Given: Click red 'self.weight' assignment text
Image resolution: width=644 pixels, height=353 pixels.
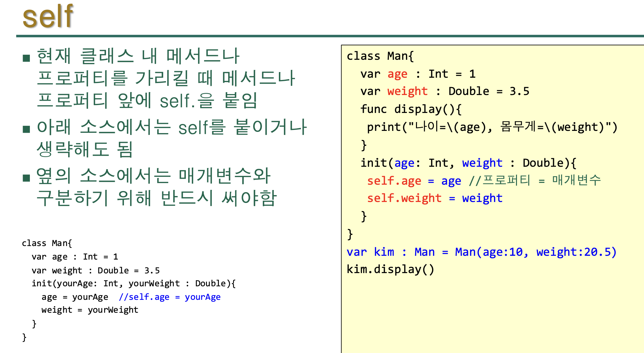Looking at the screenshot, I should [x=404, y=199].
